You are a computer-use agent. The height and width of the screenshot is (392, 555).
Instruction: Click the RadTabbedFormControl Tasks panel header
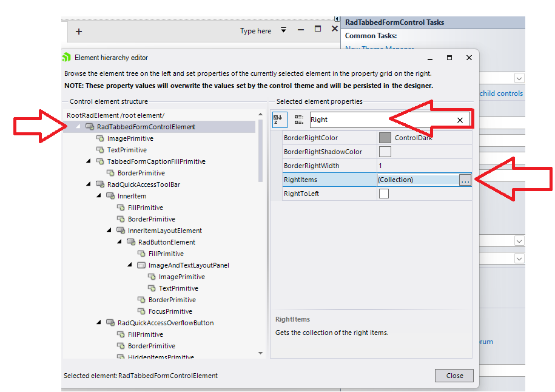click(433, 22)
